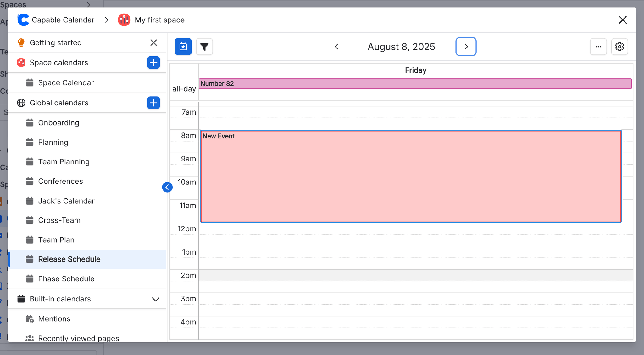Viewport: 644px width, 355px height.
Task: Collapse the sidebar with blue arrow
Action: click(x=167, y=187)
